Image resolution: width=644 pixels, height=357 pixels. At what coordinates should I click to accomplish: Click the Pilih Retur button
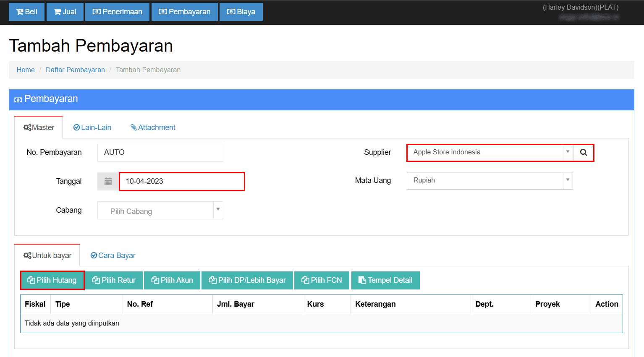(114, 280)
